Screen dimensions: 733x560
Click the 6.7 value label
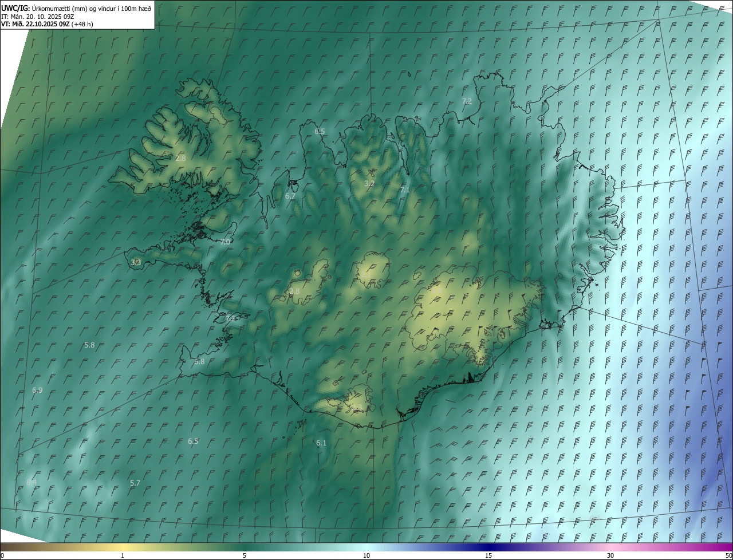[290, 196]
